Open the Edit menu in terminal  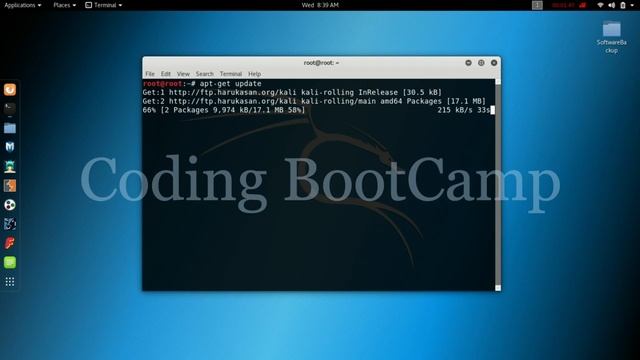pos(165,74)
